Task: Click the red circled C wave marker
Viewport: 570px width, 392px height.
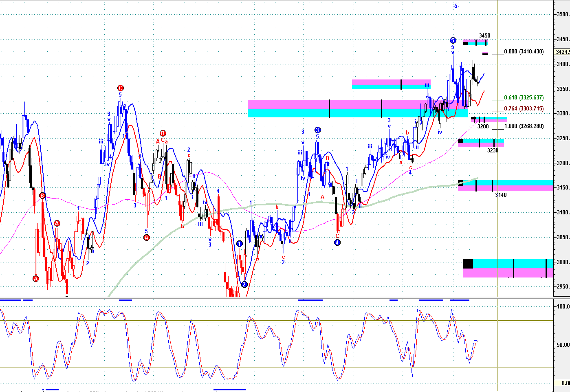Action: [x=120, y=88]
